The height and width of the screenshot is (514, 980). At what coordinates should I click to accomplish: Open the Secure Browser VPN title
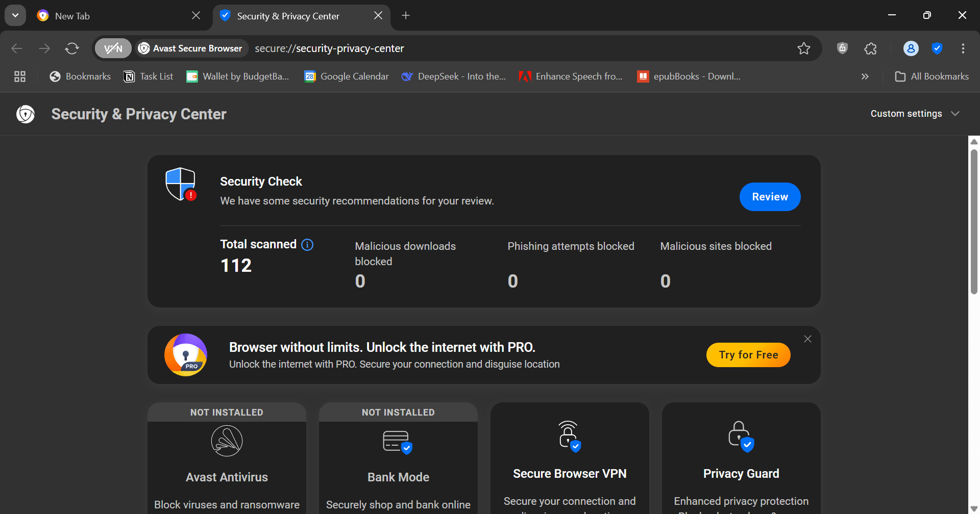click(x=570, y=474)
